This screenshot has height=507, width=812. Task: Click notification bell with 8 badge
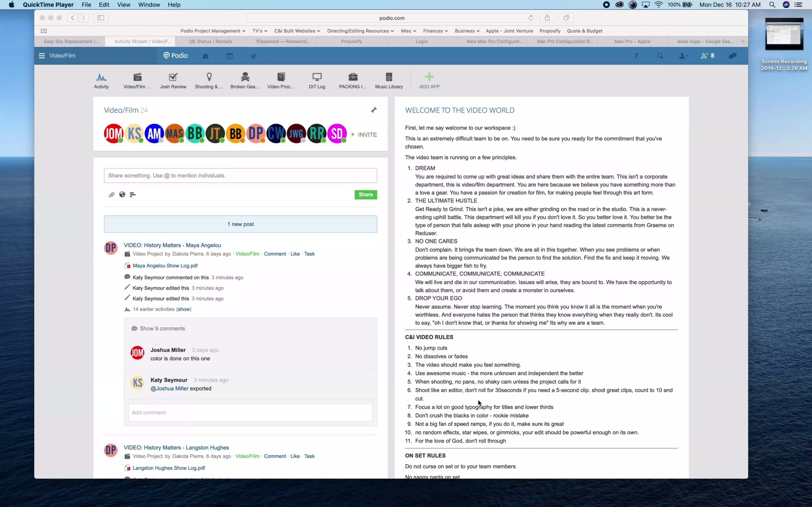click(x=708, y=55)
